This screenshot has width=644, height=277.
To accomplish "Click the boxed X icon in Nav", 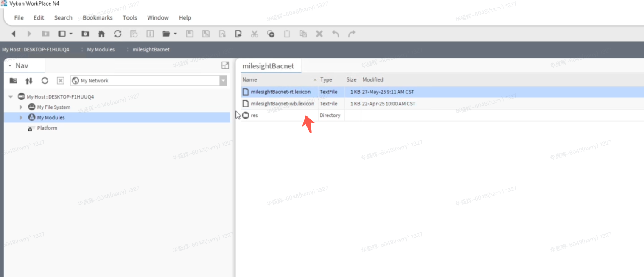I will point(60,81).
